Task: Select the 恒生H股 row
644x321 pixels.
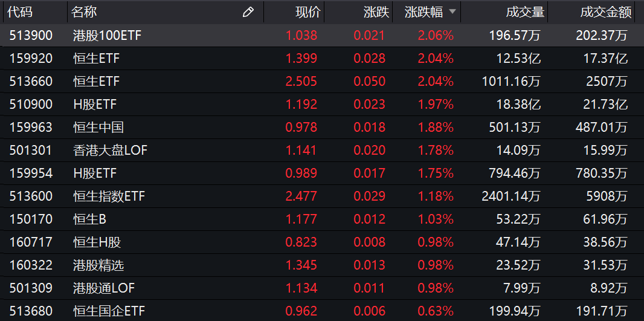Action: (x=97, y=242)
